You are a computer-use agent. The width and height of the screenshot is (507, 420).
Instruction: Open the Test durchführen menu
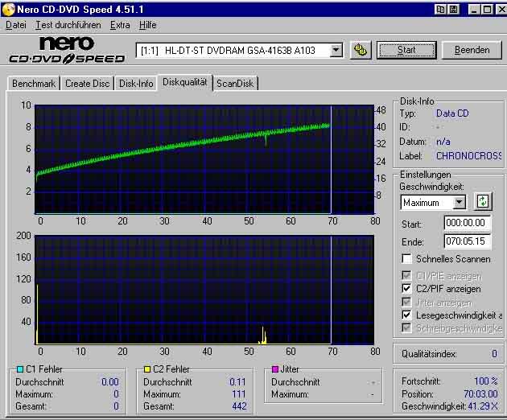tap(68, 25)
